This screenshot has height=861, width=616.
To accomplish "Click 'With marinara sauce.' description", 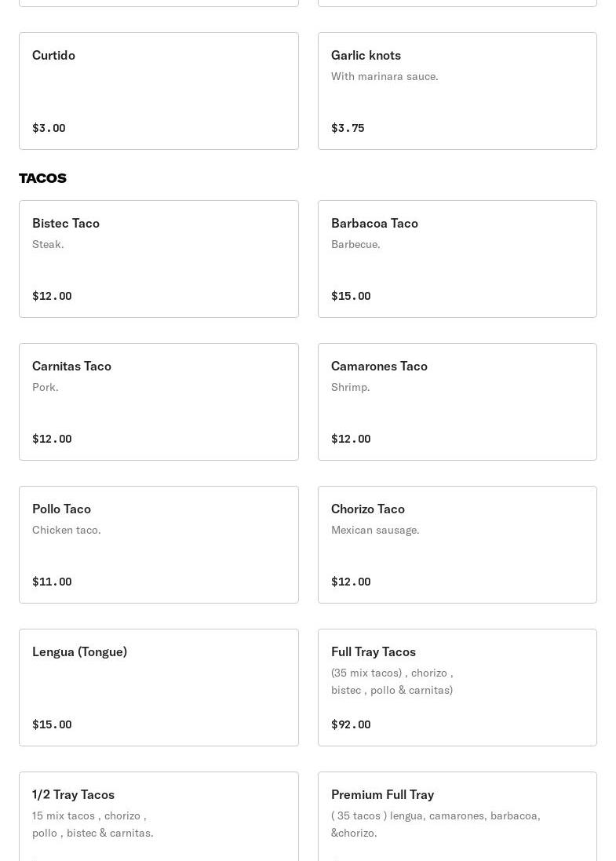I will click(x=385, y=76).
